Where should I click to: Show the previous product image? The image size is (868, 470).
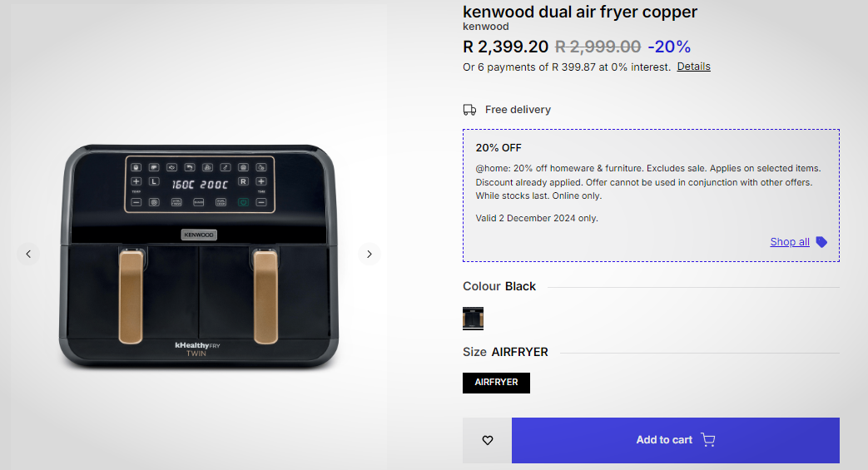click(28, 255)
